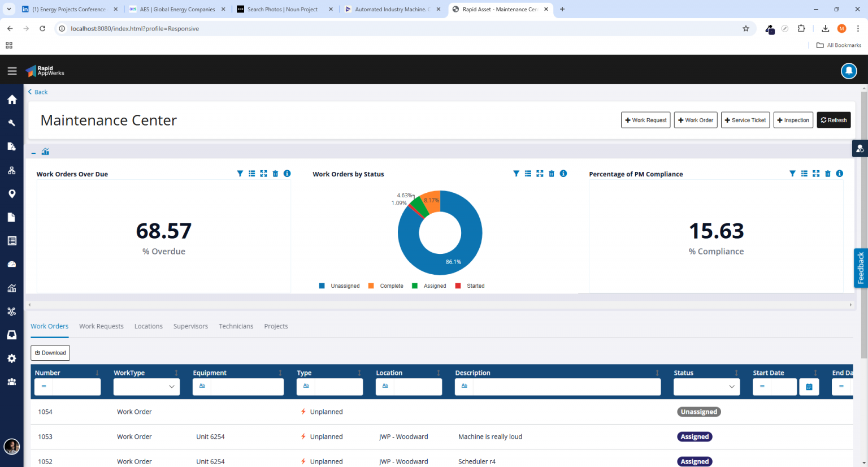Switch to the Projects tab
868x467 pixels.
click(276, 326)
